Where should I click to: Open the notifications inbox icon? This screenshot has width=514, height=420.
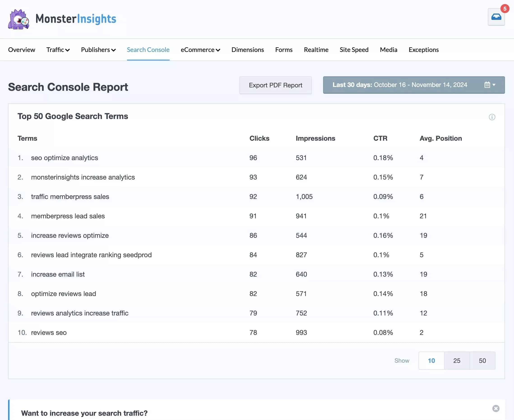pyautogui.click(x=496, y=17)
